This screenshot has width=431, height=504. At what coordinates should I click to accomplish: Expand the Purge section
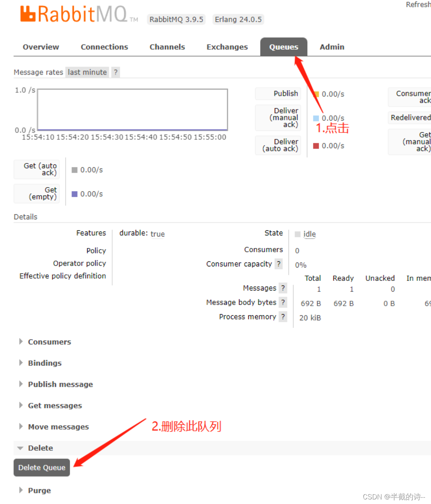coord(39,490)
